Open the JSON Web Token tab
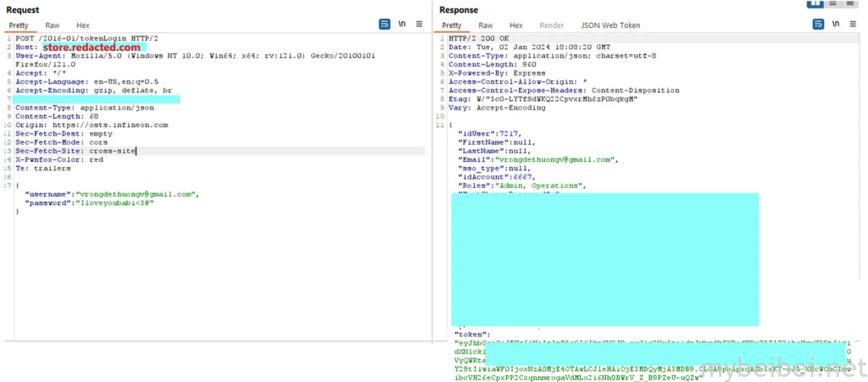 pyautogui.click(x=610, y=25)
